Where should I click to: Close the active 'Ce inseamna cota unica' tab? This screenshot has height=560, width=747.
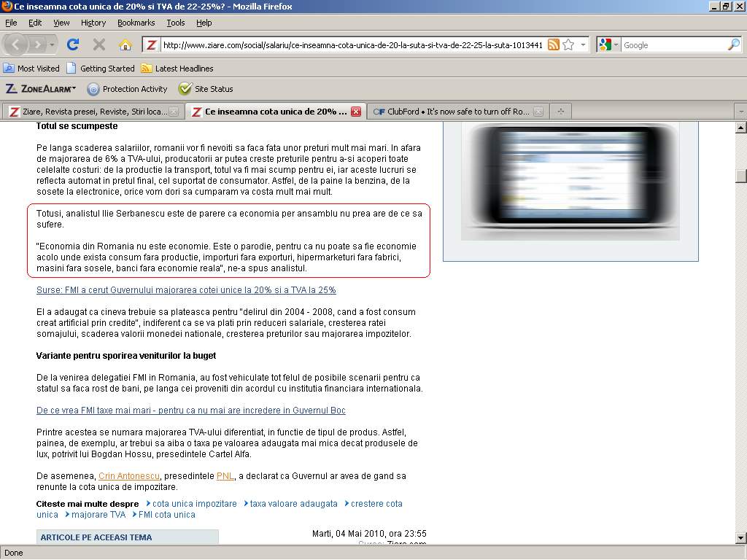356,112
